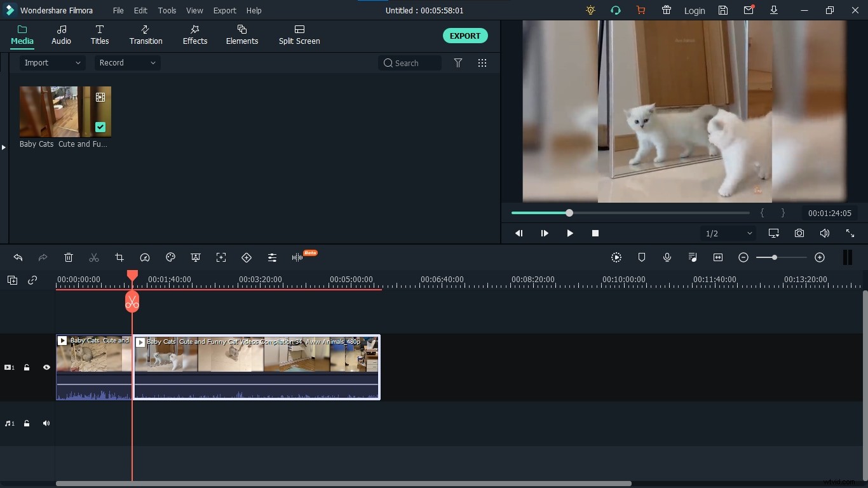Add a keyframe with the diamond icon

247,257
